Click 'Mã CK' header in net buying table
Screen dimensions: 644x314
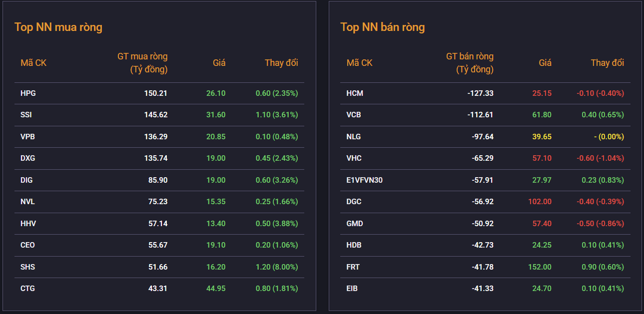point(33,63)
